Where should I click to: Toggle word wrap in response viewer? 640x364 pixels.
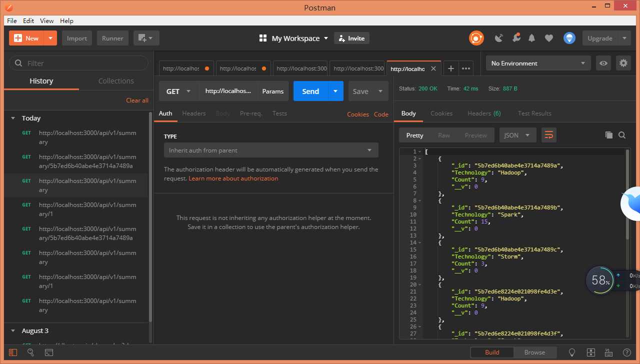coord(549,135)
